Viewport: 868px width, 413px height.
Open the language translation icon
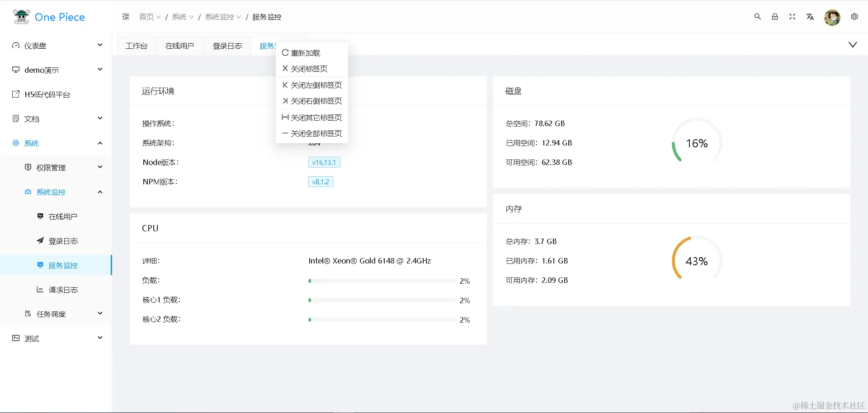click(x=810, y=17)
